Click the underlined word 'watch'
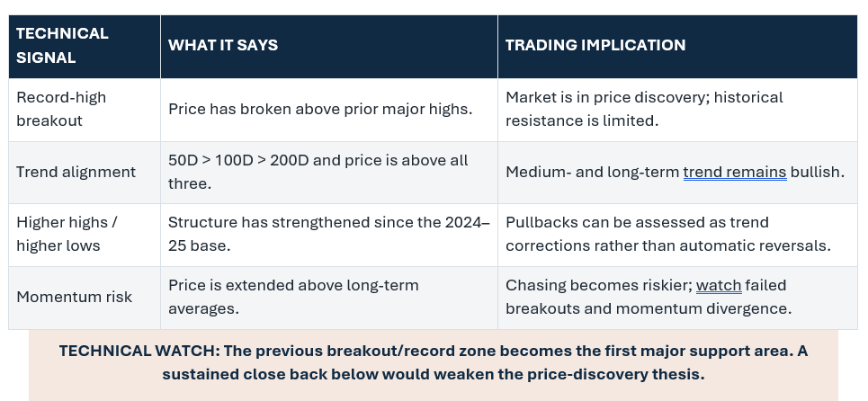The width and height of the screenshot is (868, 401). (x=719, y=285)
